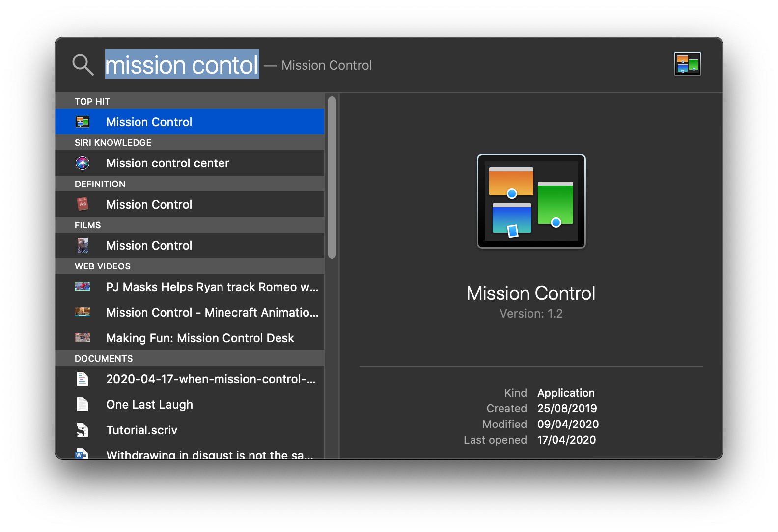Click the Created date '25/08/2019'

coord(567,408)
